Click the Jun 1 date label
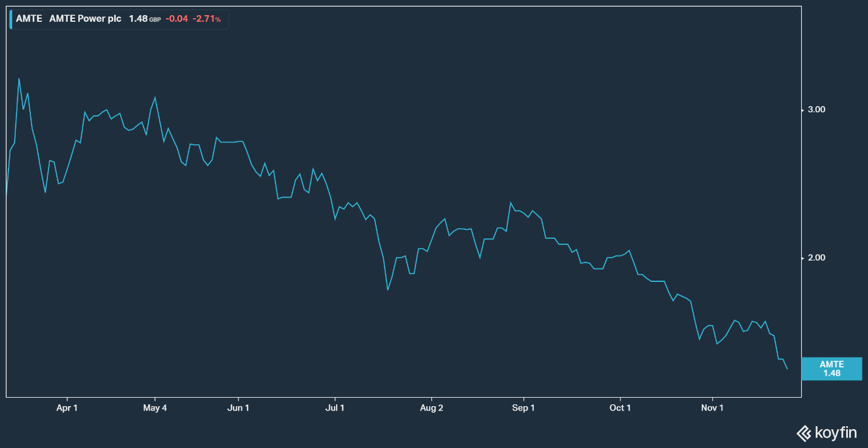The height and width of the screenshot is (448, 868). pyautogui.click(x=238, y=408)
